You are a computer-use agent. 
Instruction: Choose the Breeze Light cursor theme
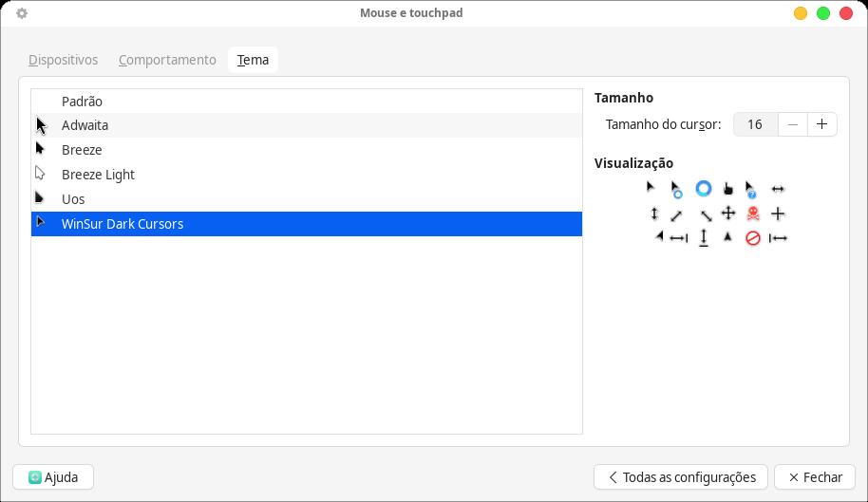click(98, 175)
